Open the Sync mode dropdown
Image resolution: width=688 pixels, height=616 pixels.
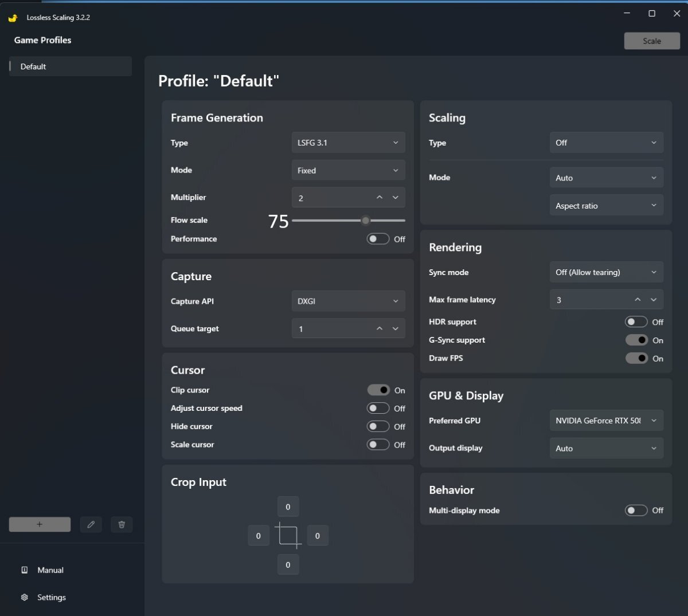(606, 272)
